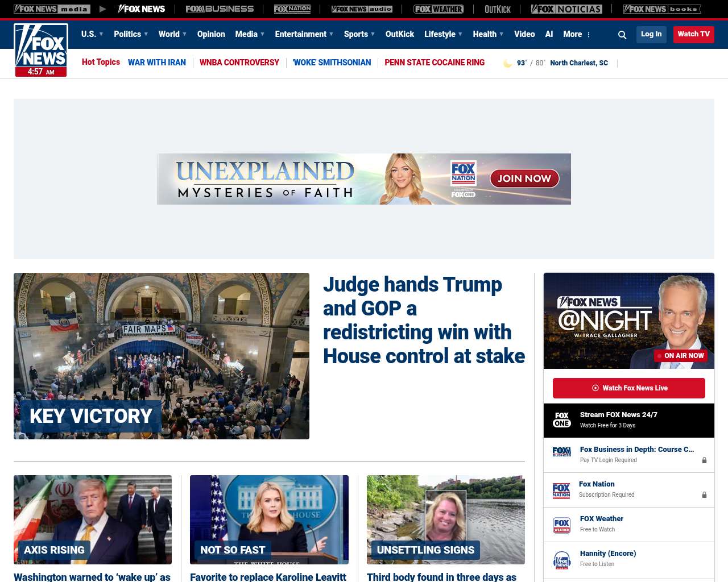The width and height of the screenshot is (728, 582).
Task: Click the Log In button
Action: pyautogui.click(x=651, y=34)
